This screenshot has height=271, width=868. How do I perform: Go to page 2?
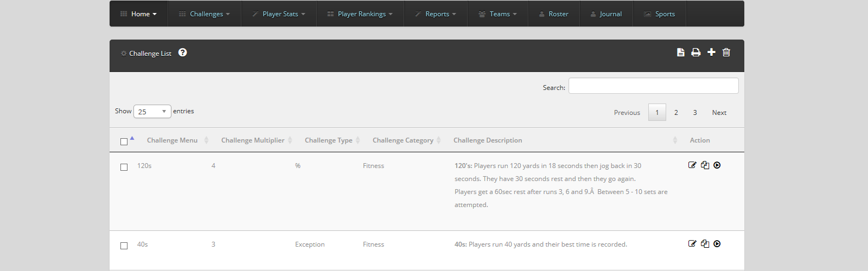coord(676,113)
